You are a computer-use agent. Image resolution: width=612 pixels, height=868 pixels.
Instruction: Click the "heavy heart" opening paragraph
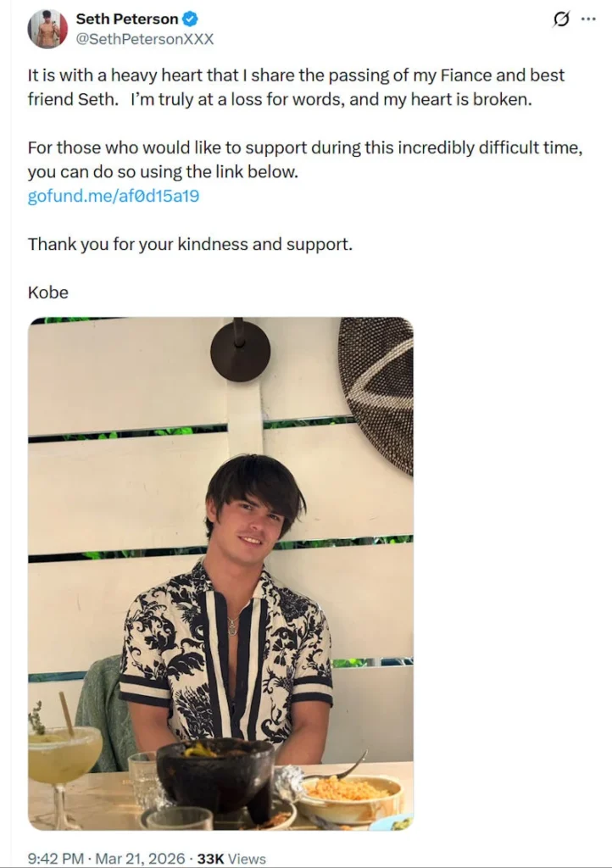point(296,86)
